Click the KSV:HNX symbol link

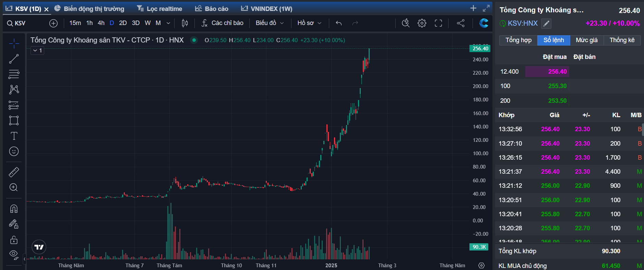523,23
